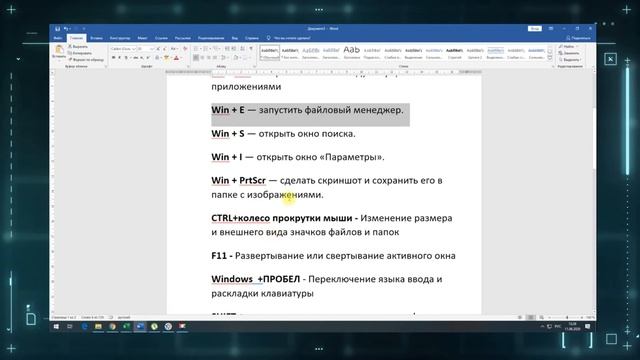Image resolution: width=640 pixels, height=360 pixels.
Task: Open font dialog launcher in Шрифт group
Action: click(188, 67)
